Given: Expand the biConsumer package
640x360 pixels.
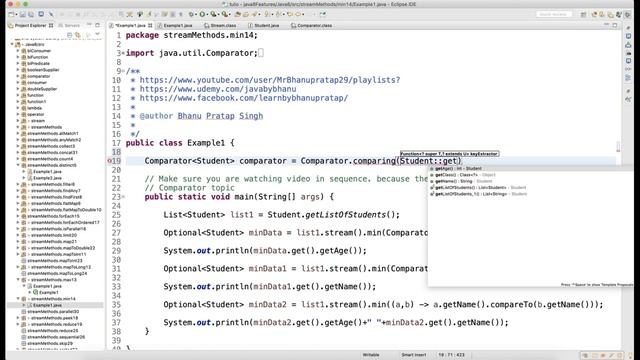Looking at the screenshot, I should (18, 51).
